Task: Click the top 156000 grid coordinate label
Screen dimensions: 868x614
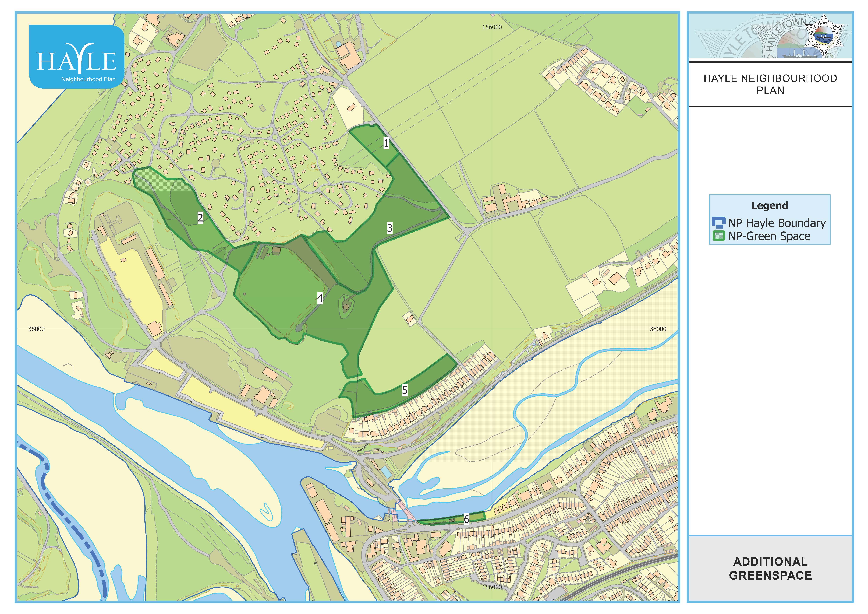Action: coord(492,27)
